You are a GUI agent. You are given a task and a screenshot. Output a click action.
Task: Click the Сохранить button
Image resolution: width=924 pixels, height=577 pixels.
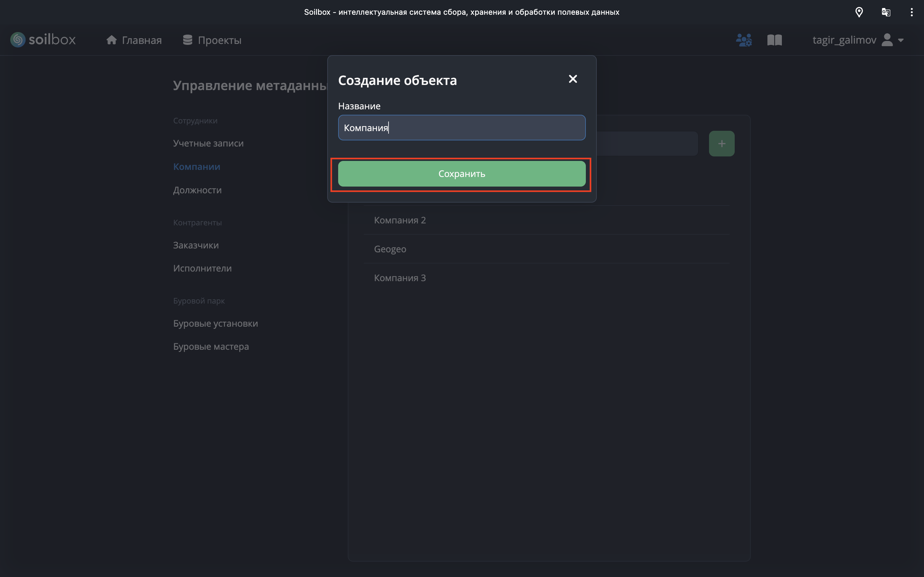[462, 174]
